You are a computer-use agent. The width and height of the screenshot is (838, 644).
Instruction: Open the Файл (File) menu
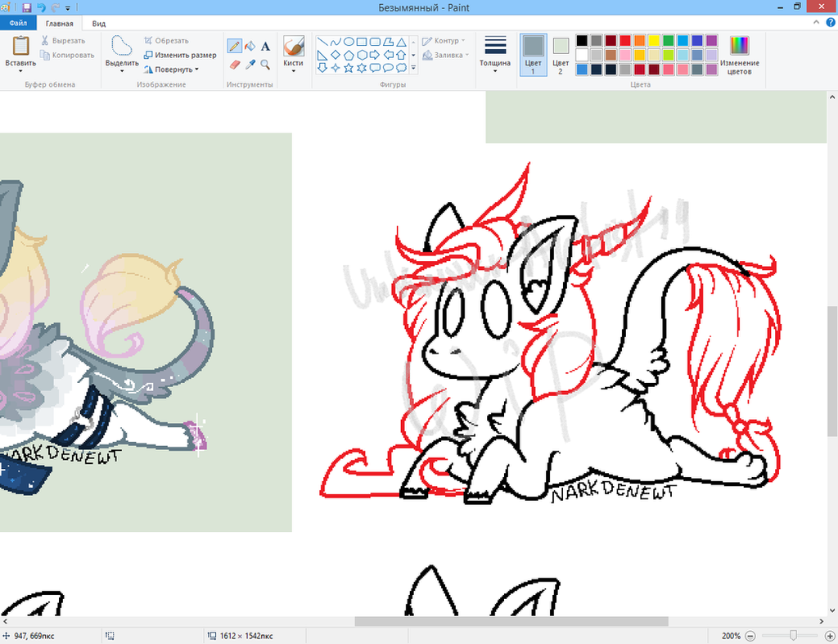coord(18,23)
